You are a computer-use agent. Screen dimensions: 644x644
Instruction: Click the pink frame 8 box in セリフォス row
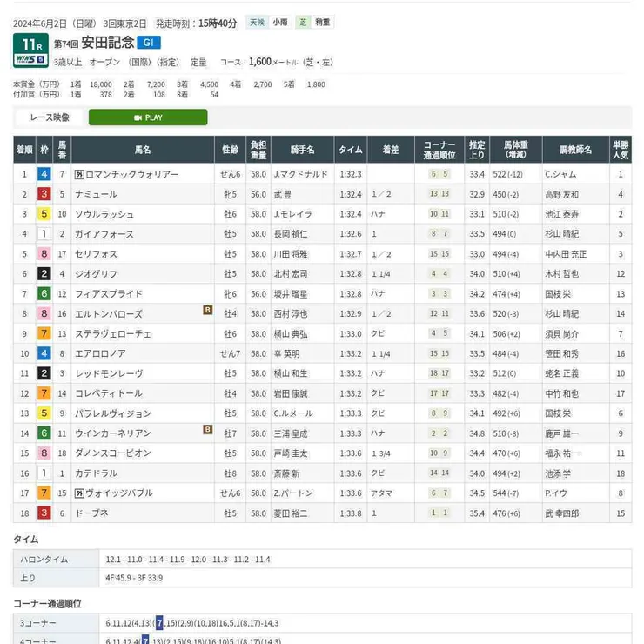44,254
